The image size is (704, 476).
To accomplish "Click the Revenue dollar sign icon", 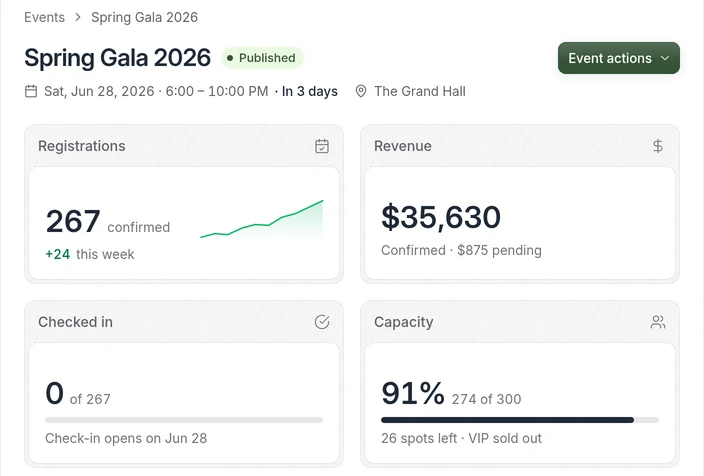I will [658, 146].
